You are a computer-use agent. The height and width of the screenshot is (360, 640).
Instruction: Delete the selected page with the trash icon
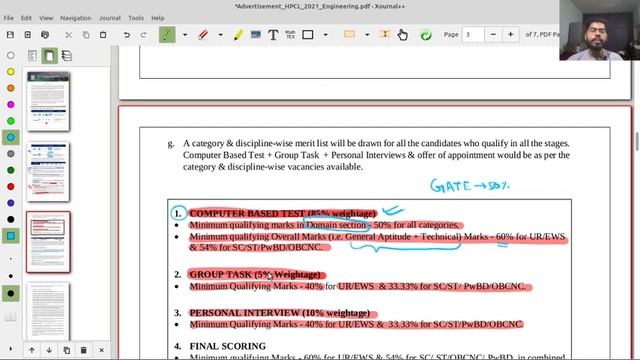(x=84, y=350)
